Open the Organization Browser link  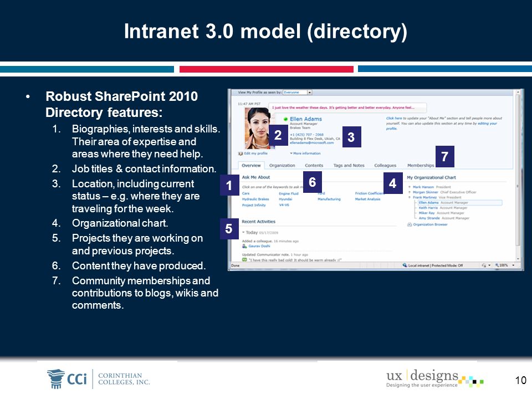coord(430,224)
